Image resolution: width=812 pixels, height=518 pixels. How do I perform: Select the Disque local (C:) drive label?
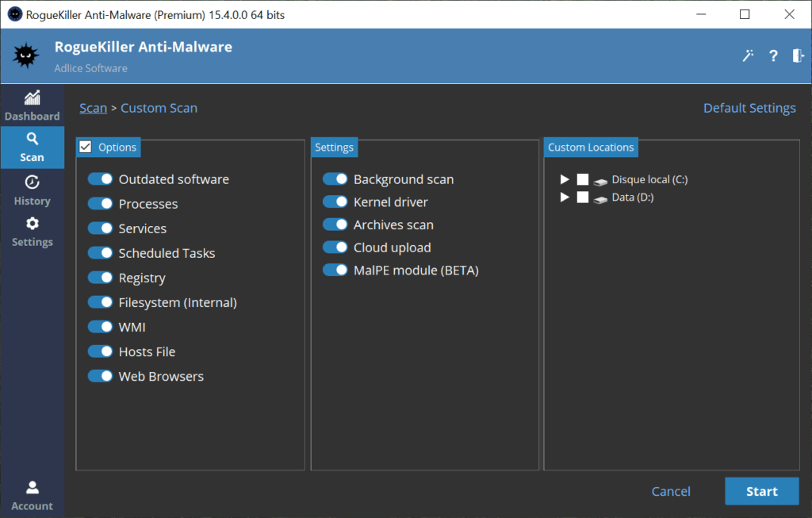coord(649,180)
